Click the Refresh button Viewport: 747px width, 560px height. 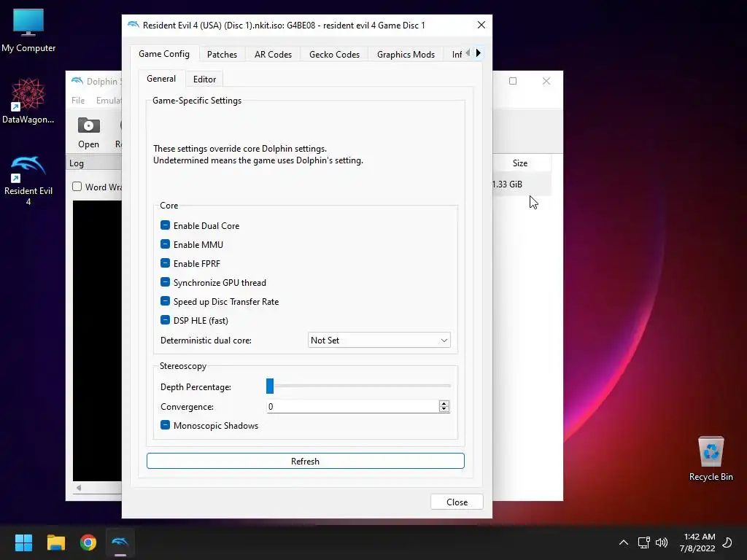(x=306, y=461)
